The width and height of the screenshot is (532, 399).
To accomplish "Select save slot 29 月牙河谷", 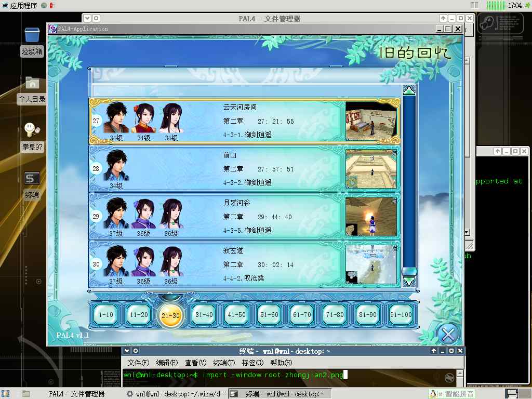I will pos(245,217).
